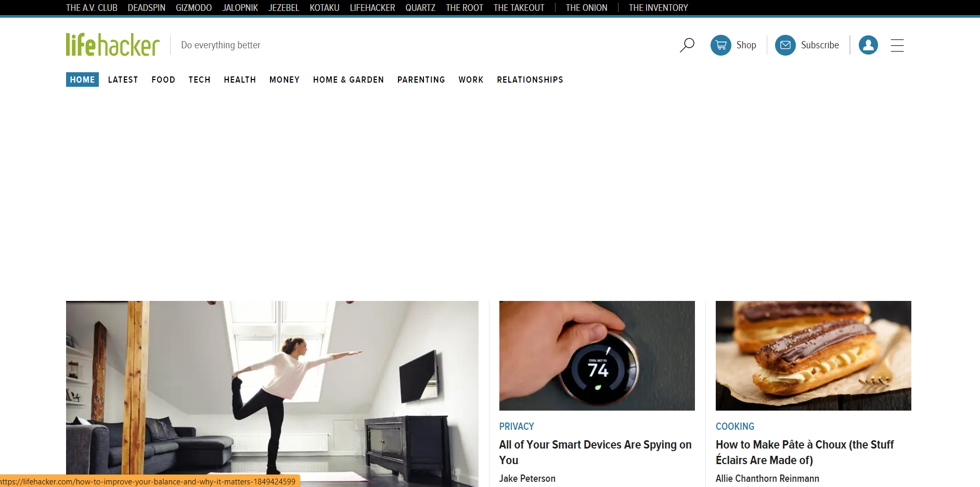Open THE ONION from the top bar

pos(586,7)
